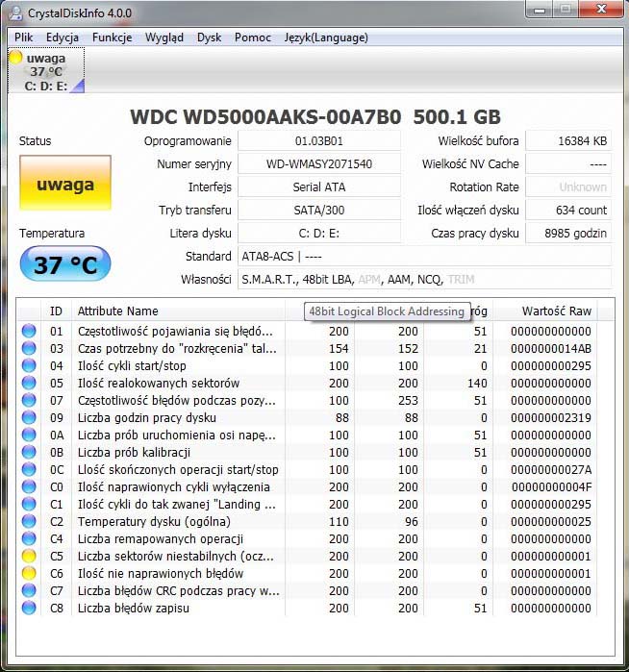This screenshot has height=672, width=629.
Task: Click the Attribute Name column header
Action: tap(178, 311)
